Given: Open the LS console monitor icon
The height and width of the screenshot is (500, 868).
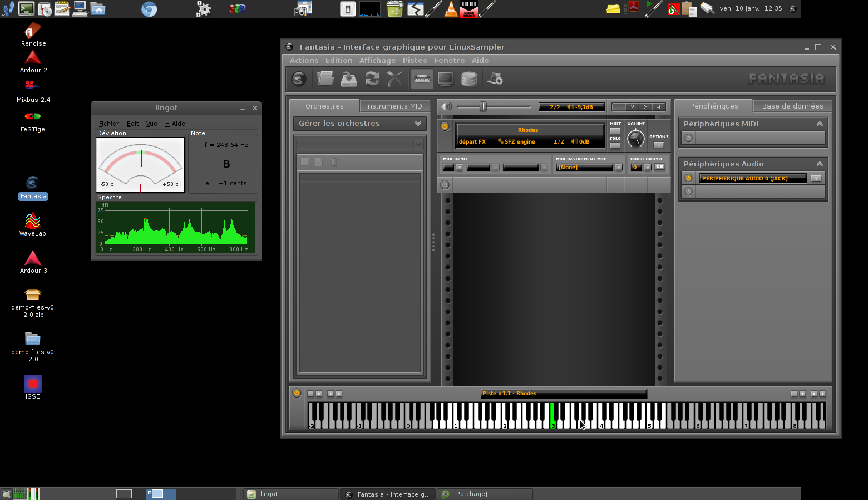Looking at the screenshot, I should (x=445, y=79).
